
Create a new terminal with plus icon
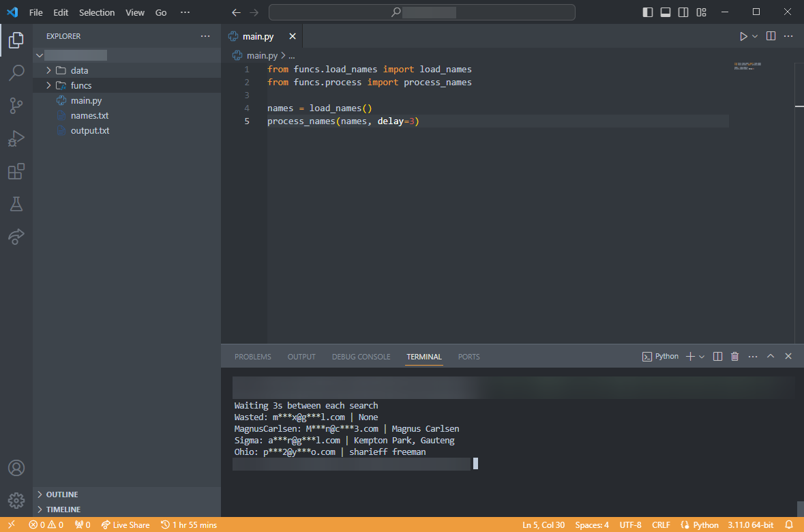(x=690, y=357)
